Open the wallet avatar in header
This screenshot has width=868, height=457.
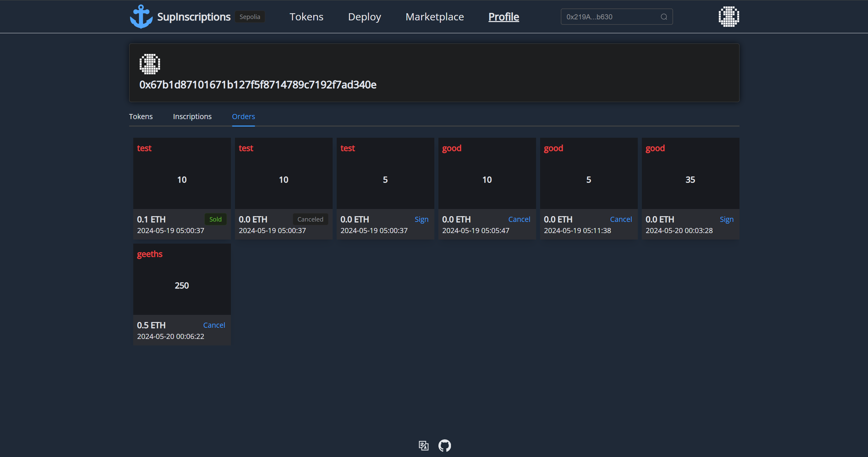pyautogui.click(x=729, y=17)
